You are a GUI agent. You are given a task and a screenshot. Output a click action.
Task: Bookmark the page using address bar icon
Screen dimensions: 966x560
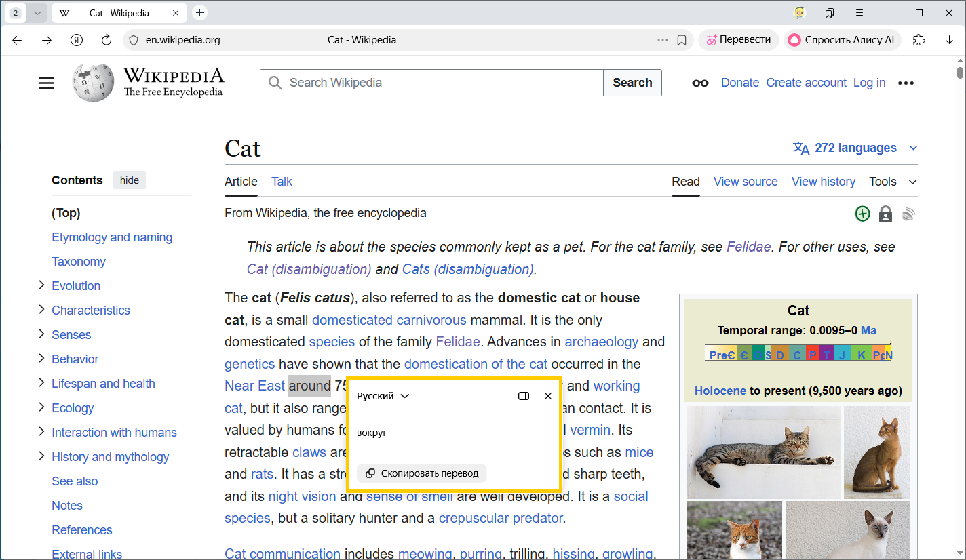(682, 40)
